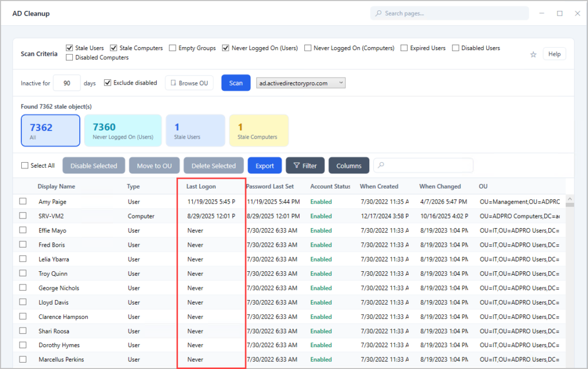The width and height of the screenshot is (588, 369).
Task: Select the SRV-VM2 row checkbox
Action: click(x=23, y=216)
